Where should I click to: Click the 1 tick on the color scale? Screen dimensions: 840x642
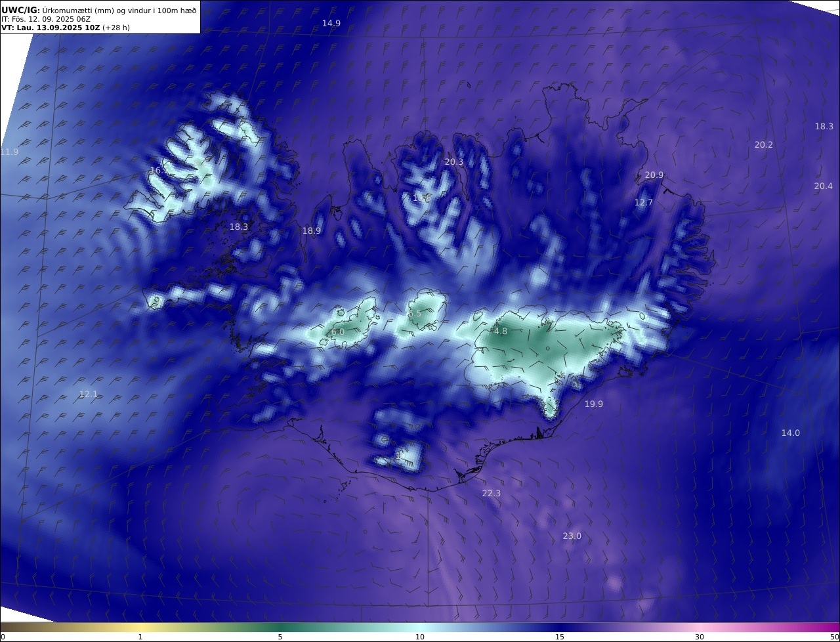click(140, 637)
